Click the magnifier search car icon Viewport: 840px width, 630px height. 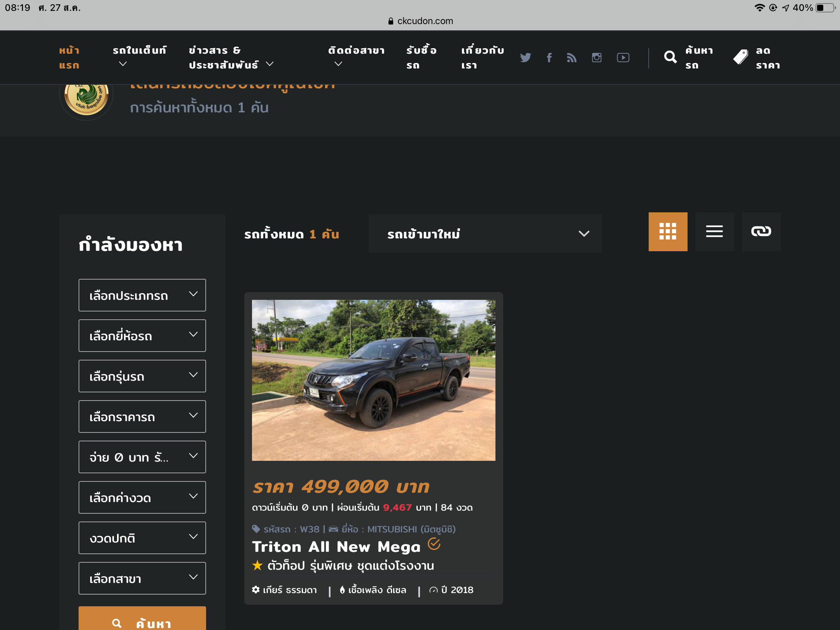point(670,58)
